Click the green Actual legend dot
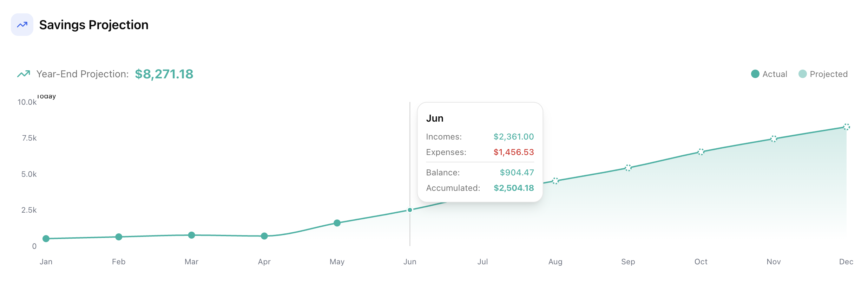Image resolution: width=868 pixels, height=284 pixels. click(x=755, y=74)
